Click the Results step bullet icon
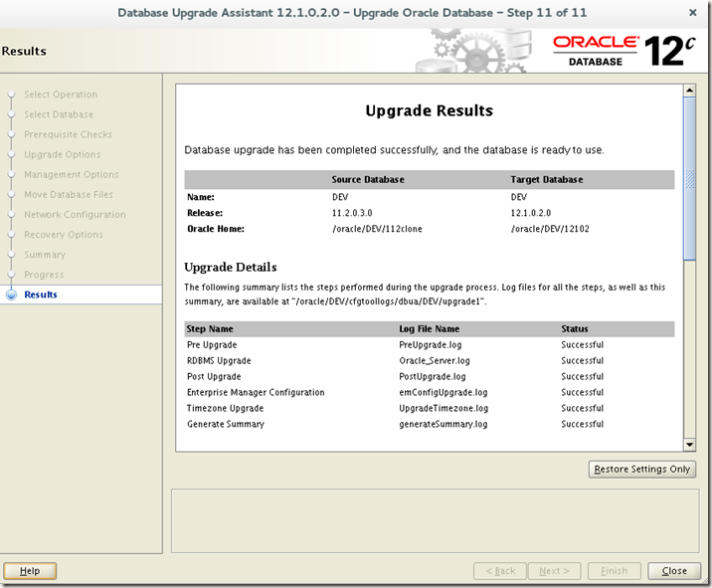 pos(11,294)
